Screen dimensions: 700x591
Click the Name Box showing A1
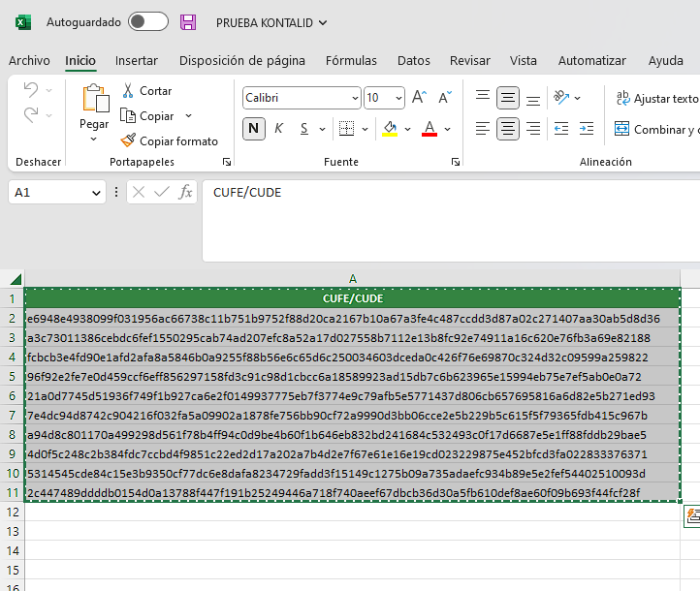49,192
